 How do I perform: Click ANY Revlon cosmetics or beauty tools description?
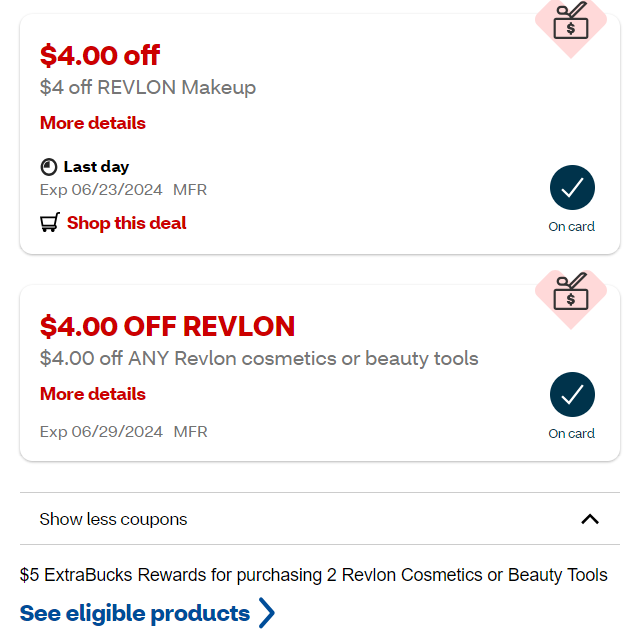(x=259, y=358)
